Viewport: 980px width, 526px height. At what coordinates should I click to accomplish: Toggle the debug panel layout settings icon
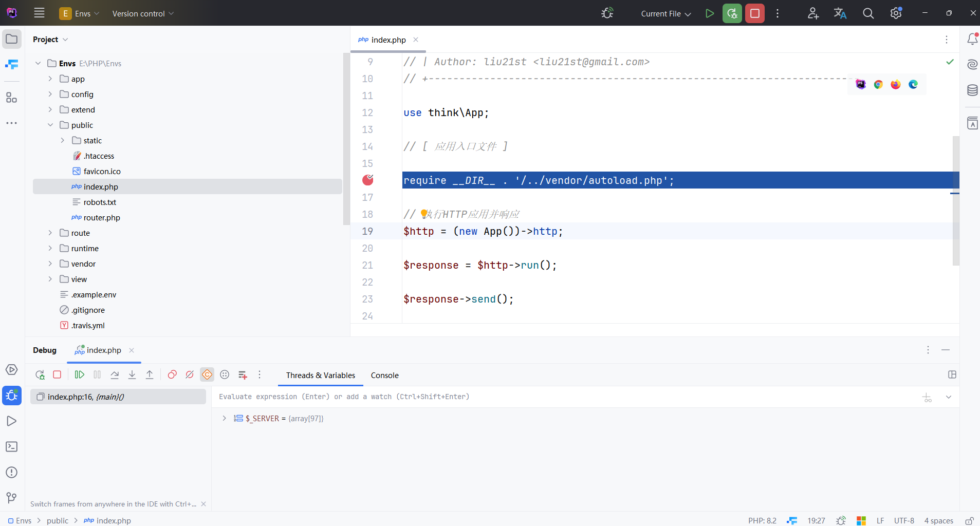click(x=952, y=375)
